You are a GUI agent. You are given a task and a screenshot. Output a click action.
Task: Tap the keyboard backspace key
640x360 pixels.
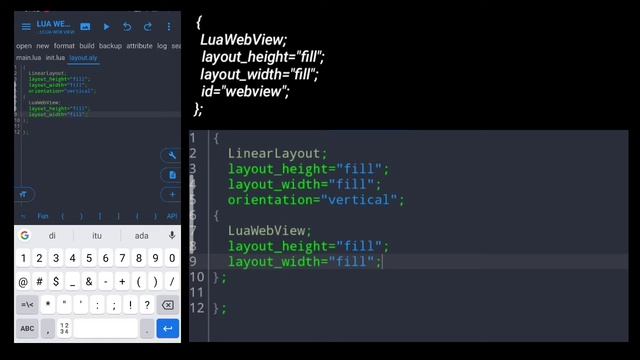[167, 305]
